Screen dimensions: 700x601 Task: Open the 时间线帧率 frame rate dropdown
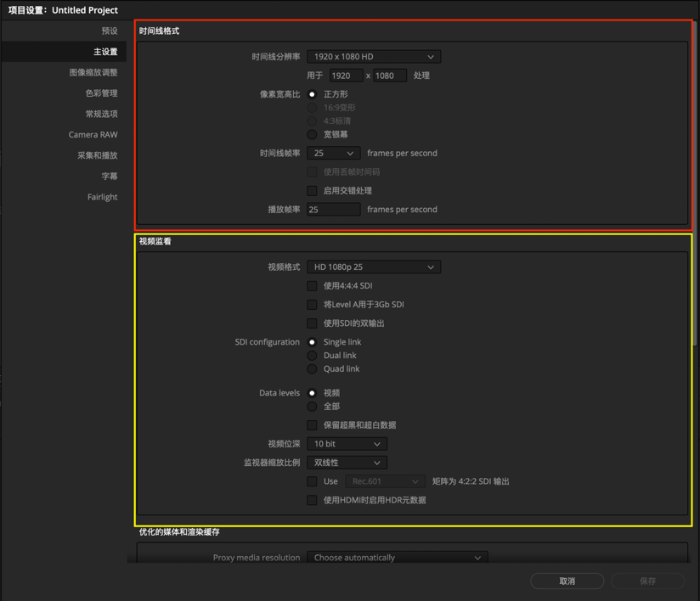[x=333, y=153]
